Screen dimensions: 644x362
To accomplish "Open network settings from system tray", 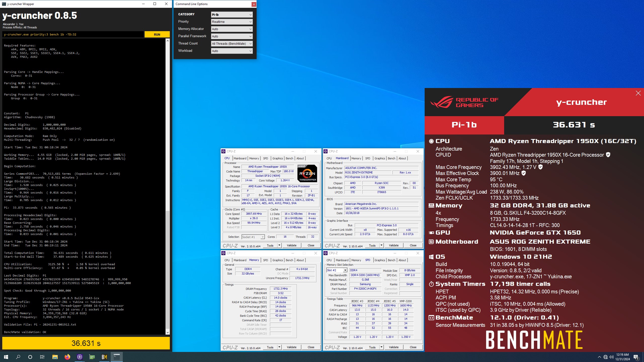I will click(x=606, y=357).
